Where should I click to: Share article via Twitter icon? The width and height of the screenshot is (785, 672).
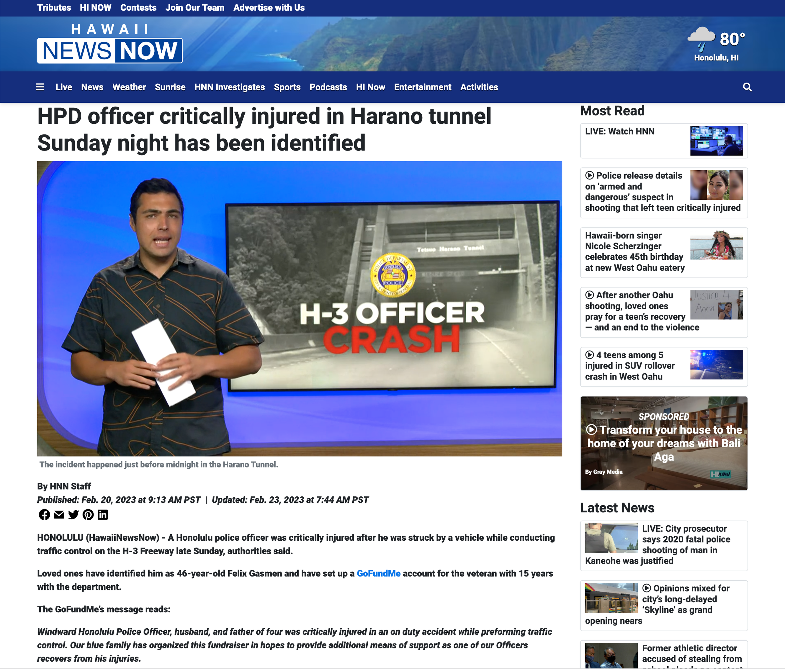73,514
